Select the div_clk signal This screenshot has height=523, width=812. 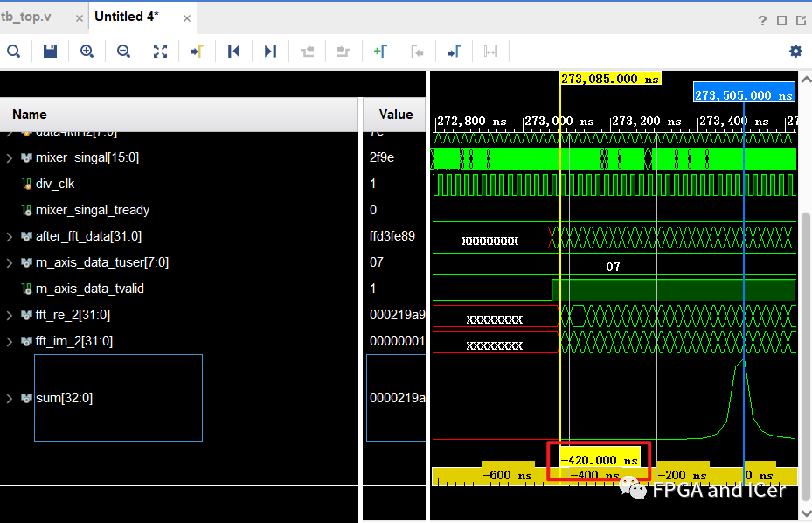(55, 184)
